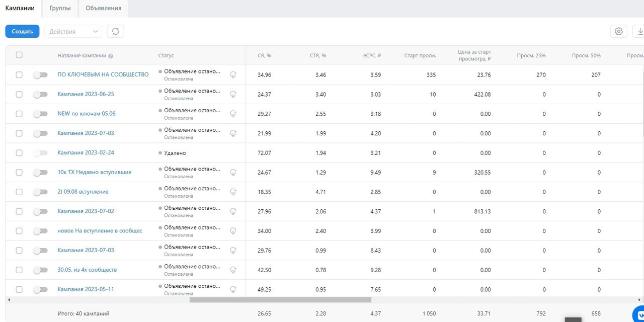Click lightbulb icon for 10к ТХ Недавно вступившие
Viewport: 644px width, 322px height.
coord(233,172)
